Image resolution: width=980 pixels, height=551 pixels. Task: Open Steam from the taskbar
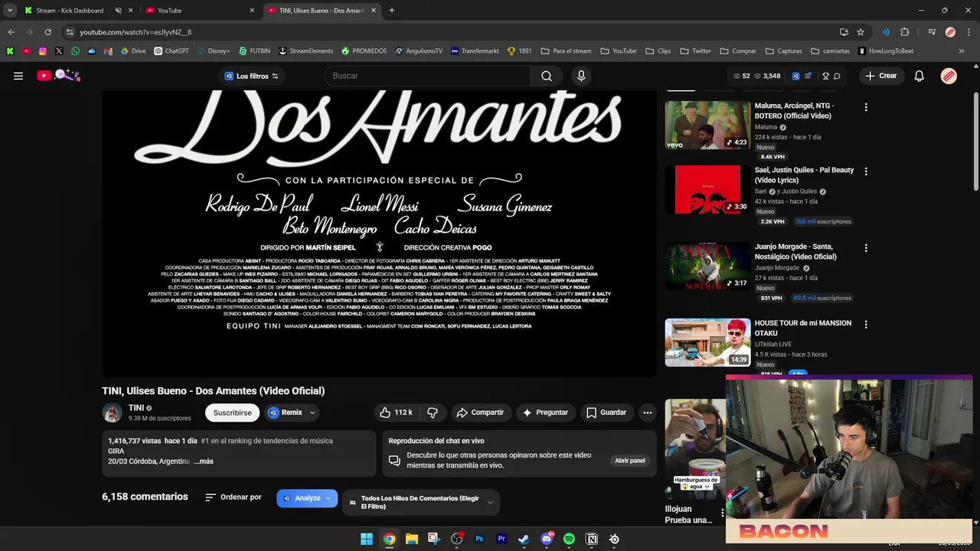524,539
